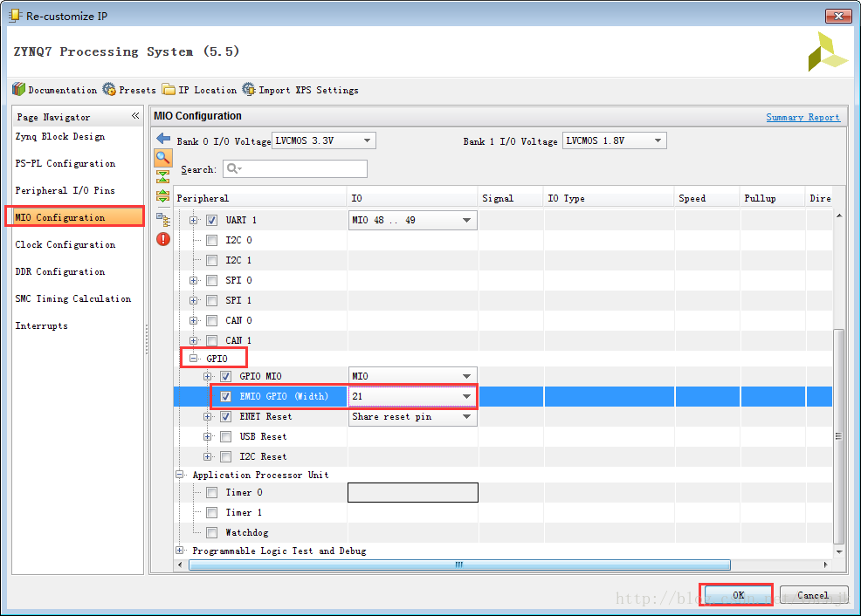Click the OK button
861x616 pixels.
tap(738, 595)
